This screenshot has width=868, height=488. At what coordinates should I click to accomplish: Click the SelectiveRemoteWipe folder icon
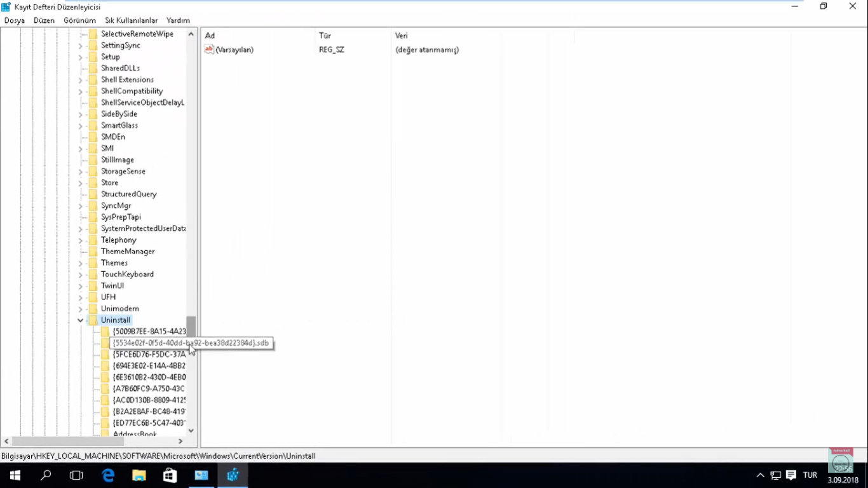point(93,34)
